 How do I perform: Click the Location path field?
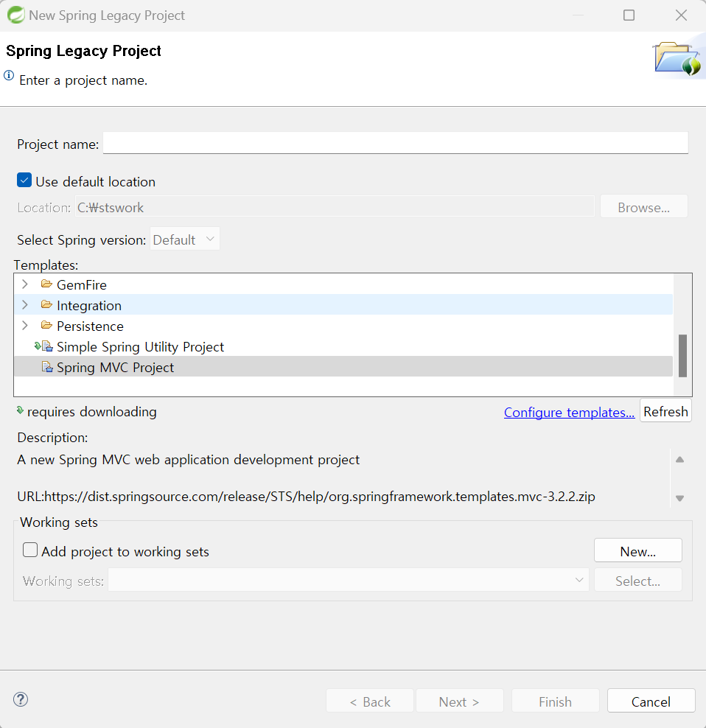[335, 206]
